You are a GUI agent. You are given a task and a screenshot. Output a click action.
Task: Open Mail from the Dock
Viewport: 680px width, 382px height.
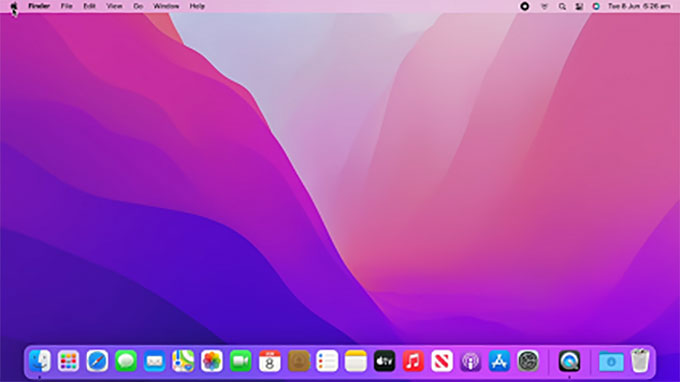click(154, 361)
